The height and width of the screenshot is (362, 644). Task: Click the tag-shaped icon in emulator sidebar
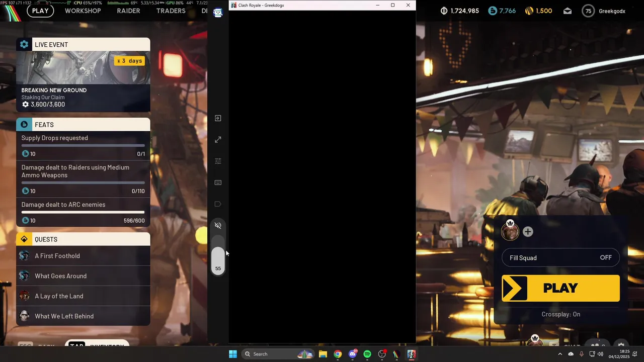tap(218, 204)
